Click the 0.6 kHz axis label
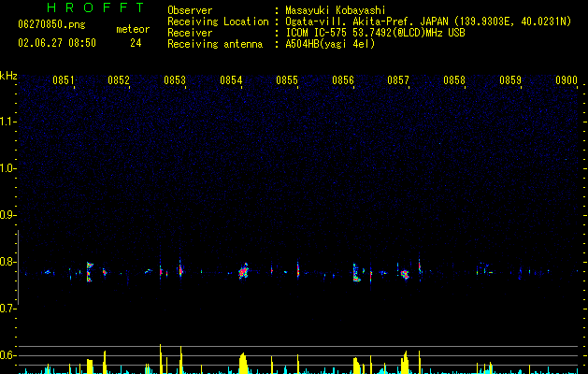The height and width of the screenshot is (374, 588). [8, 355]
